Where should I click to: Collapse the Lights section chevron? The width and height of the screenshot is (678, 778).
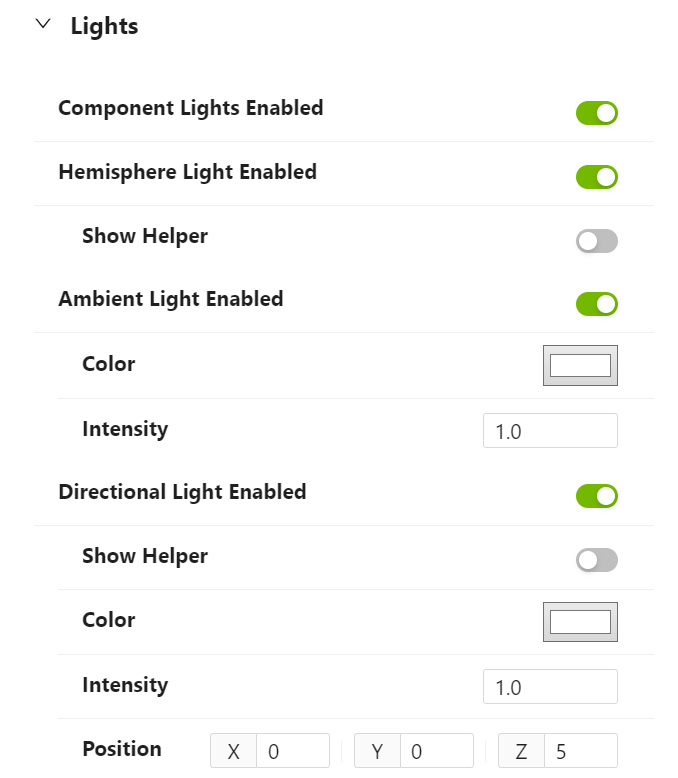[42, 25]
